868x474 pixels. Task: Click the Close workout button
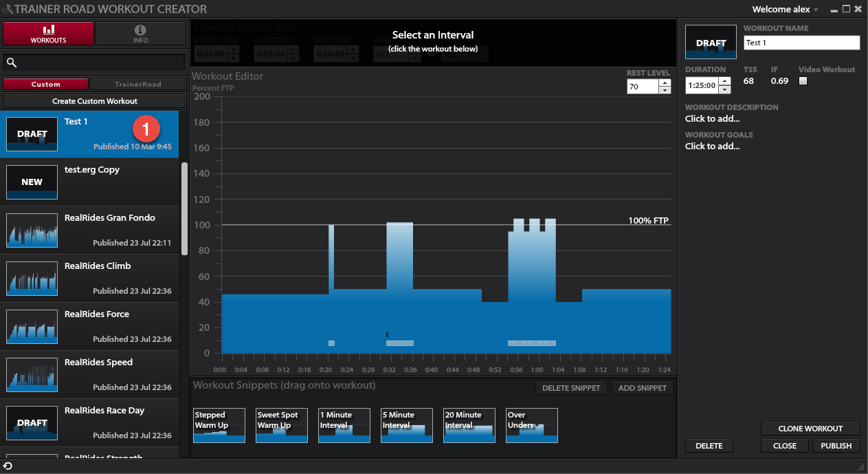pos(785,446)
